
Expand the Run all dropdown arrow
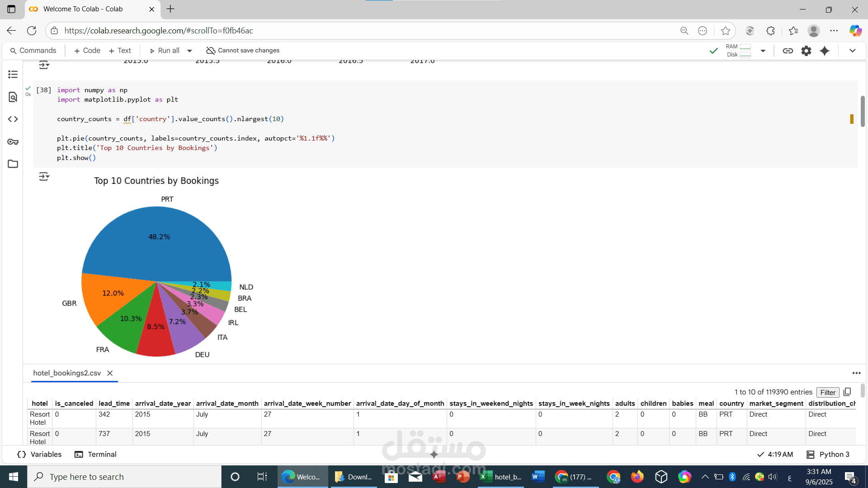point(189,51)
